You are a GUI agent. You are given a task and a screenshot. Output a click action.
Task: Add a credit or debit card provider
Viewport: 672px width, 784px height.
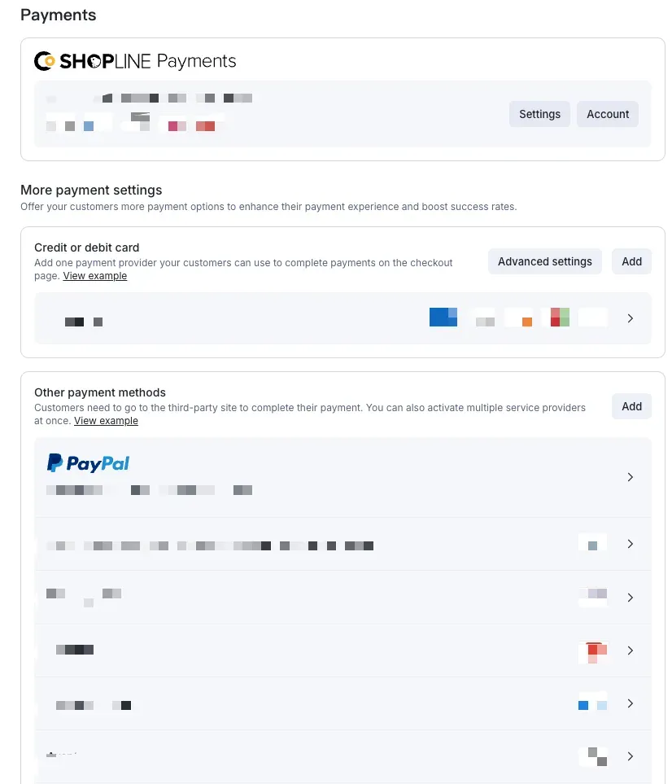[631, 261]
